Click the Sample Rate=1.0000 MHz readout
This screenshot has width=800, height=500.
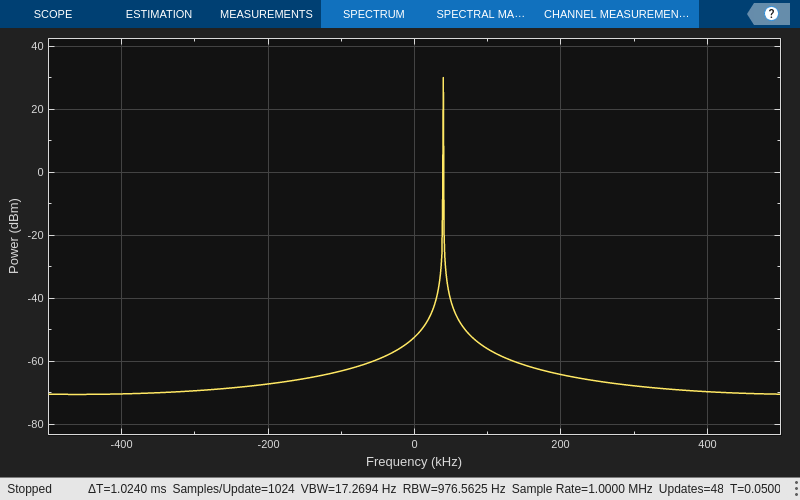582,489
